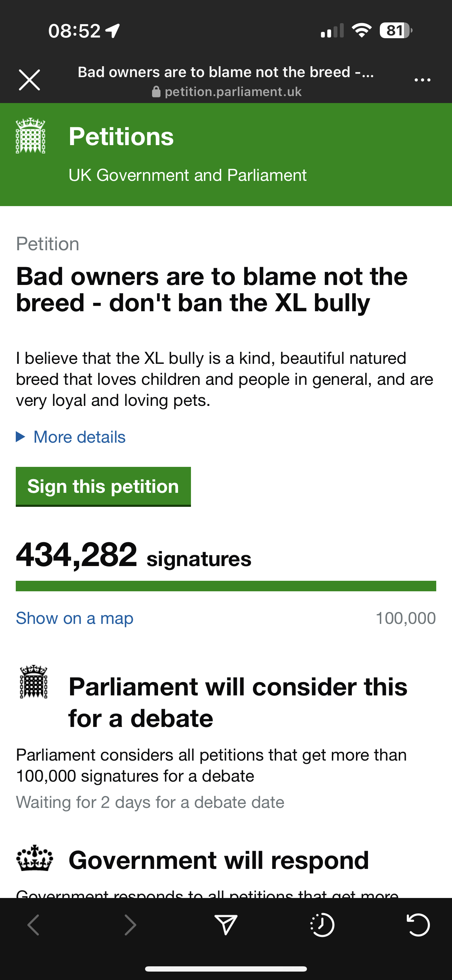This screenshot has width=452, height=980.
Task: Open the three-dot more options menu
Action: pyautogui.click(x=422, y=80)
